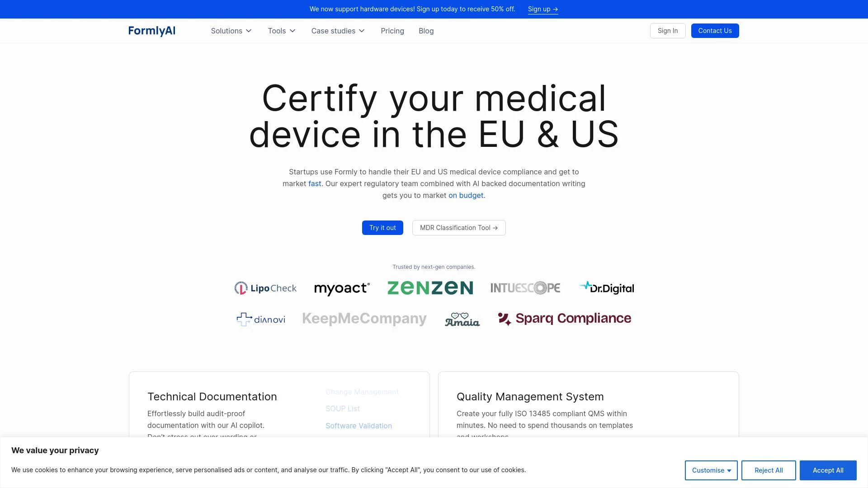The width and height of the screenshot is (868, 488).
Task: Click the Sign In button
Action: click(667, 30)
